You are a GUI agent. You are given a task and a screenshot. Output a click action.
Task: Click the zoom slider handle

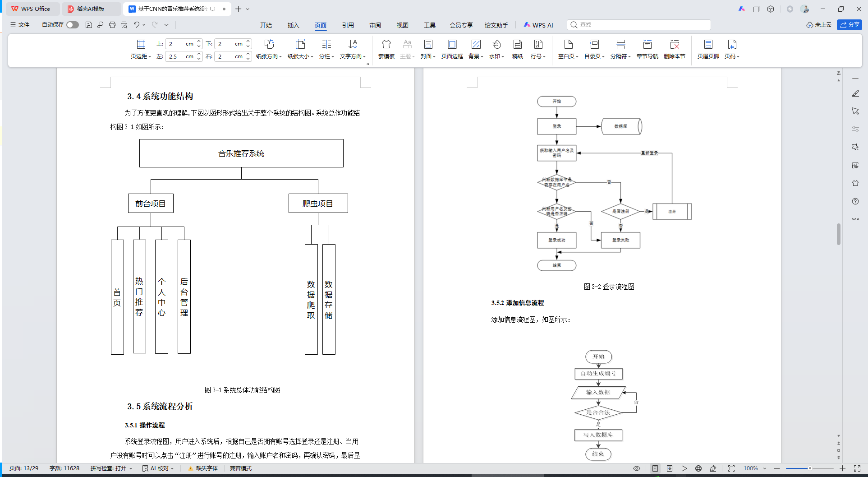810,468
